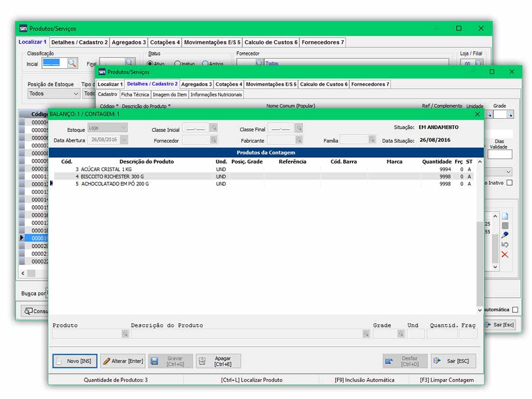Screen dimensions: 532x399
Task: Click the Quantid. input field
Action: click(442, 334)
